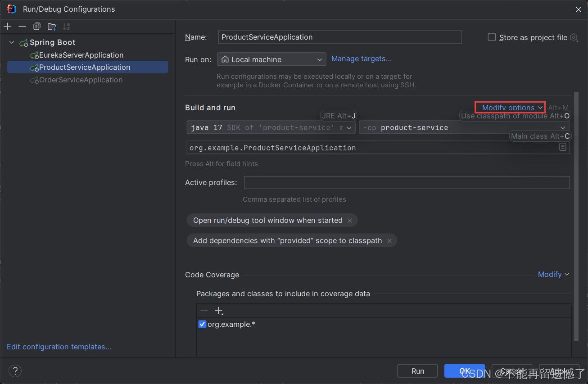Create a new configuration folder
The height and width of the screenshot is (384, 588).
click(x=52, y=27)
